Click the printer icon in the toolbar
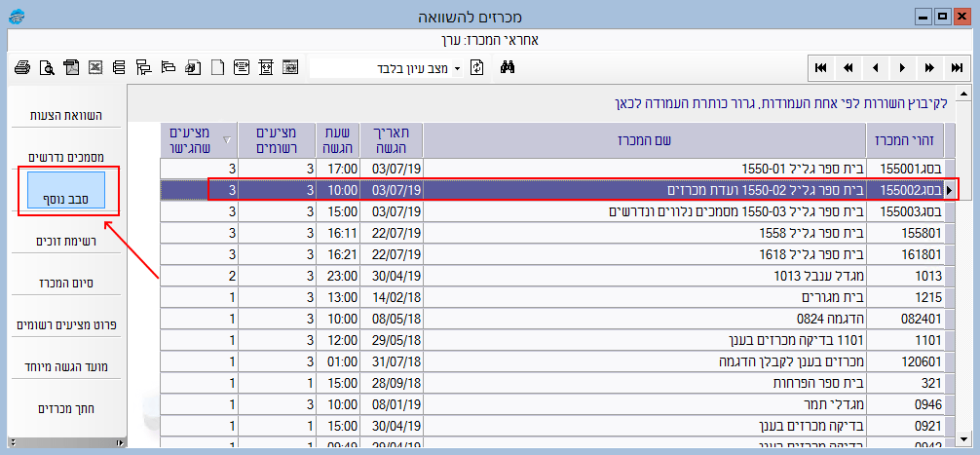The height and width of the screenshot is (455, 980). click(22, 67)
